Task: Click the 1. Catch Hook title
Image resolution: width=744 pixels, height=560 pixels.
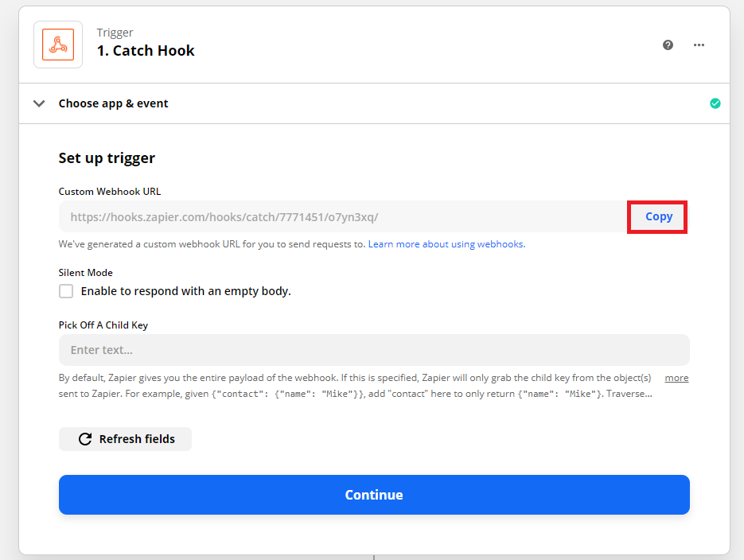Action: [x=146, y=50]
